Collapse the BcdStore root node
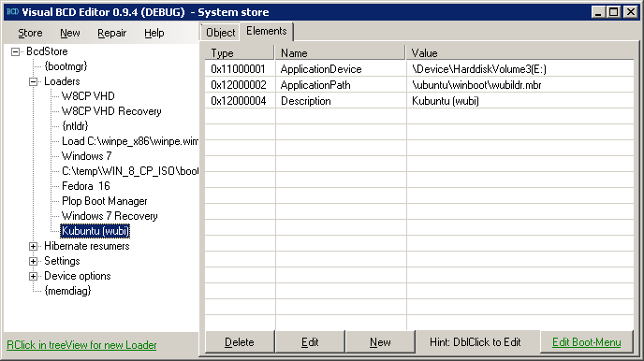This screenshot has height=361, width=644. (x=16, y=51)
